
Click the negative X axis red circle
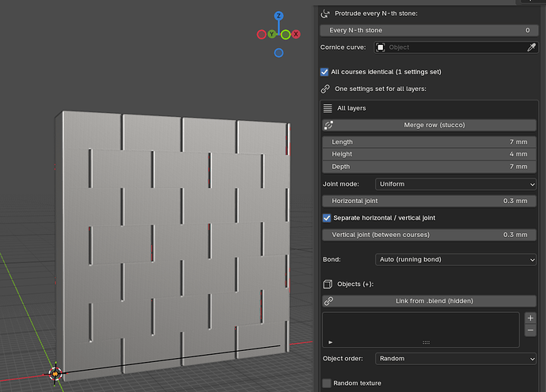tap(261, 35)
